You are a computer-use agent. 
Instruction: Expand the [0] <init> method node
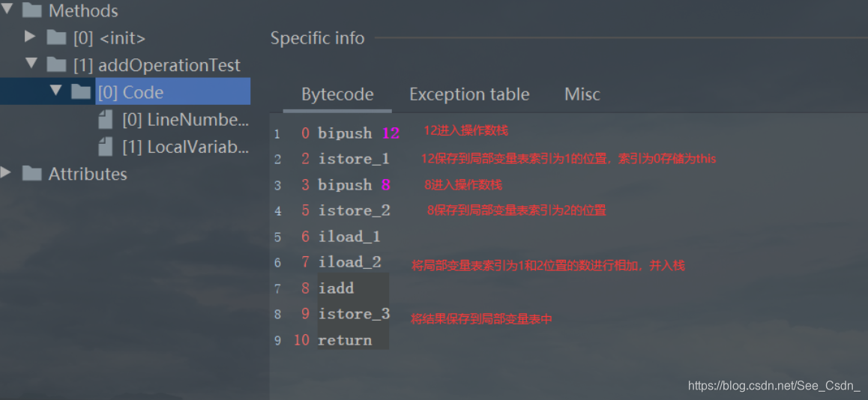[x=31, y=37]
